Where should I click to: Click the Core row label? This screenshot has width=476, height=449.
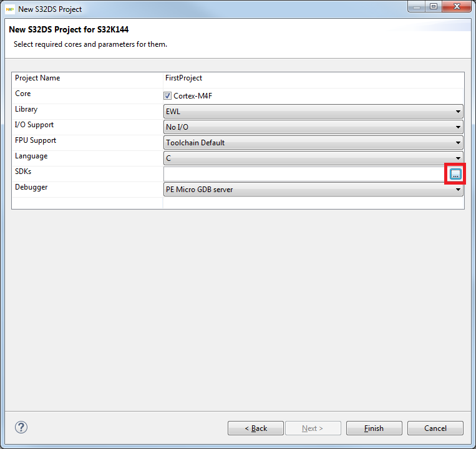point(22,94)
